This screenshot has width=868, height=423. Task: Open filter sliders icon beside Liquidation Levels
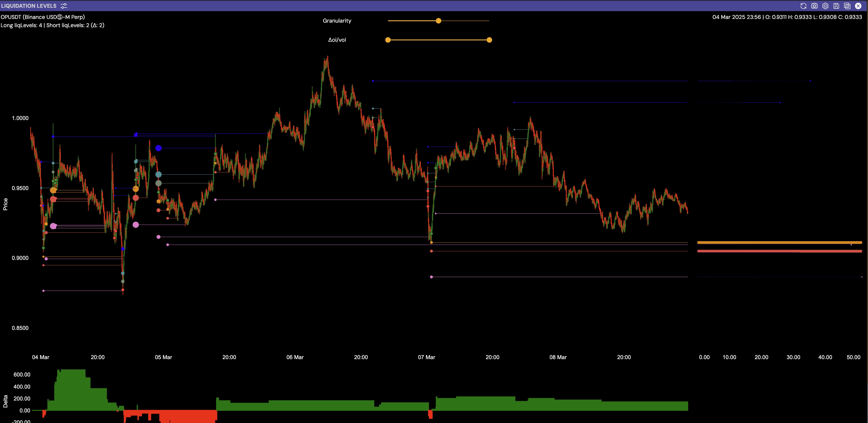(64, 6)
